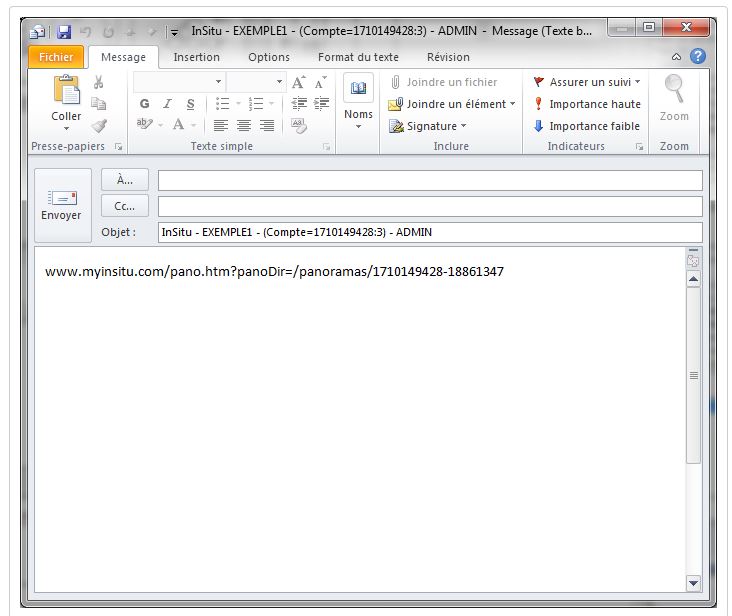Screen dimensions: 732x616
Task: Expand the font name dropdown
Action: point(218,82)
